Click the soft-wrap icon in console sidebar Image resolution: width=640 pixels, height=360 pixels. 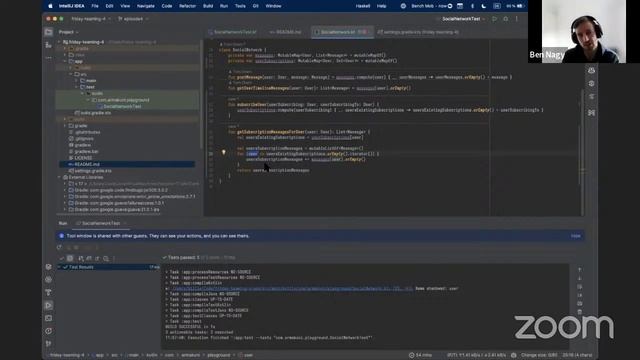click(580, 287)
